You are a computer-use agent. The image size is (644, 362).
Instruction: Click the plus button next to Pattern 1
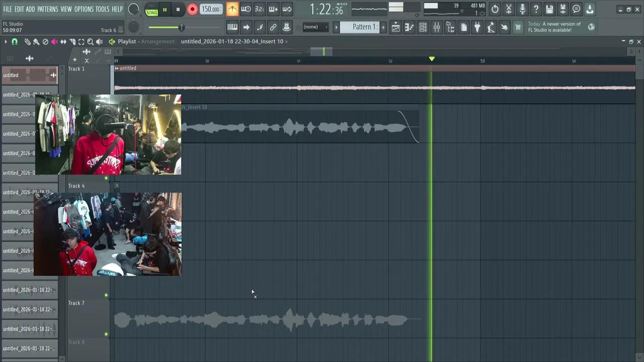click(x=383, y=27)
